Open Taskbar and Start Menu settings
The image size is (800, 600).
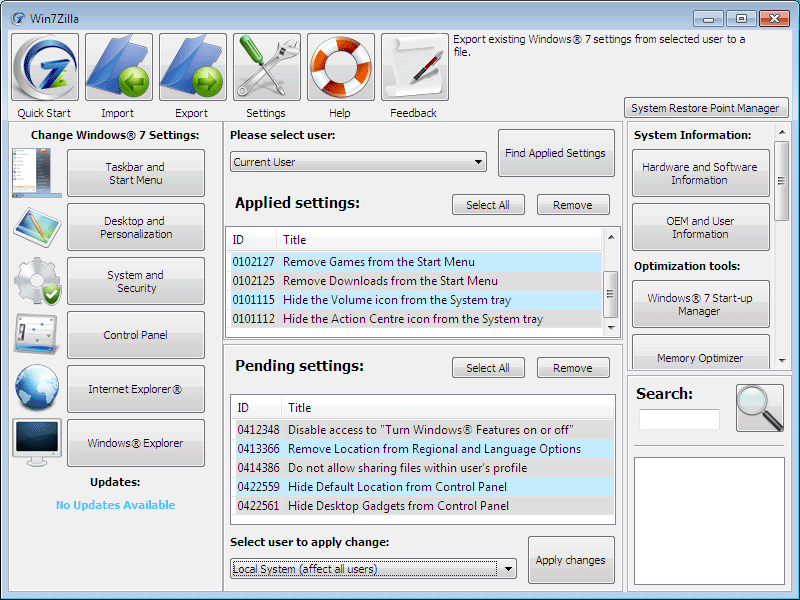136,173
